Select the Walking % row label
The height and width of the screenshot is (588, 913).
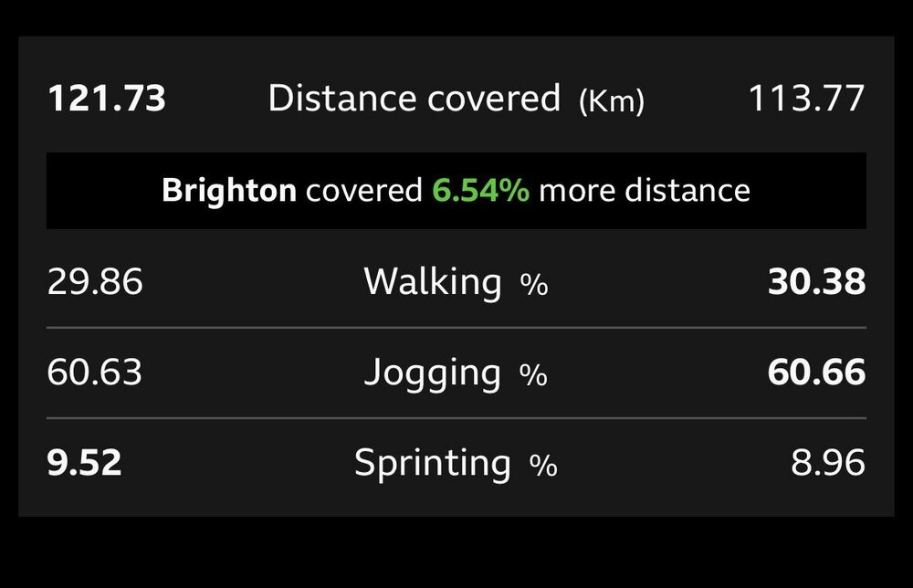tap(456, 282)
